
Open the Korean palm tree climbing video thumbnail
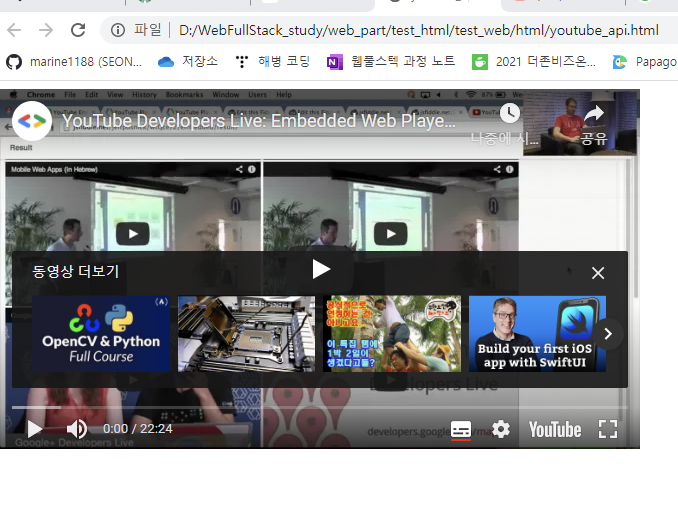(392, 334)
